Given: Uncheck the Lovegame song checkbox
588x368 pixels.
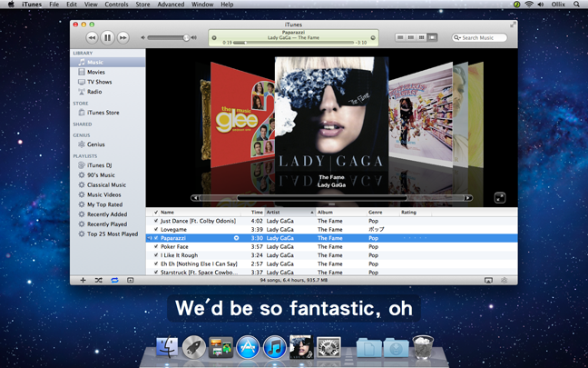Looking at the screenshot, I should [156, 230].
